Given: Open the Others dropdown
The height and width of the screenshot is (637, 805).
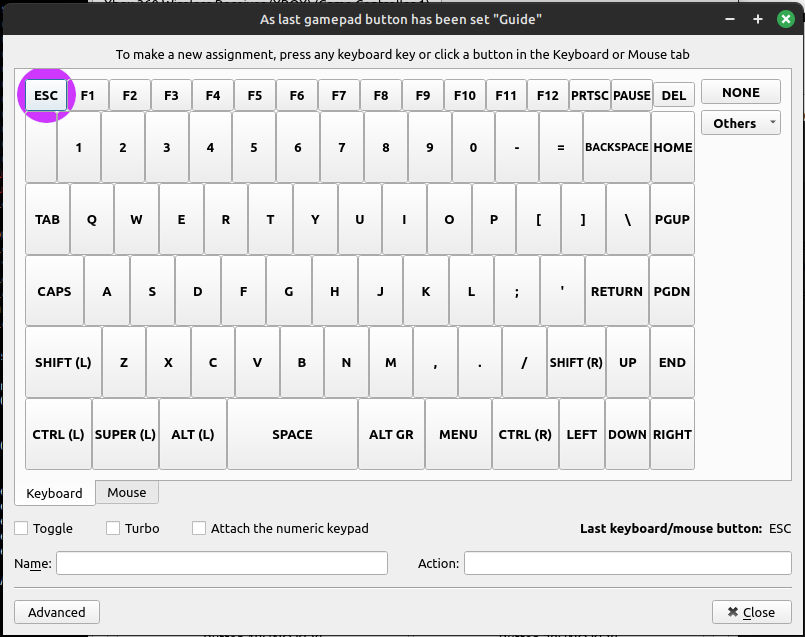Looking at the screenshot, I should [x=741, y=123].
